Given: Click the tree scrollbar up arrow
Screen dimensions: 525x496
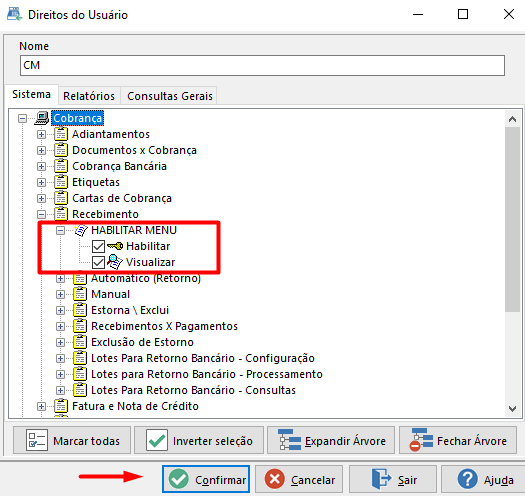Looking at the screenshot, I should (x=512, y=119).
